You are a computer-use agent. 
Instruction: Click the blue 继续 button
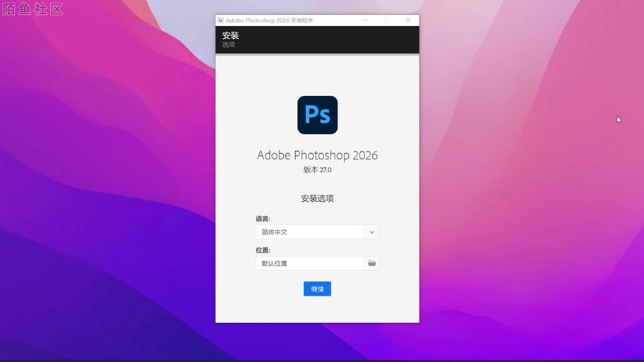point(317,289)
